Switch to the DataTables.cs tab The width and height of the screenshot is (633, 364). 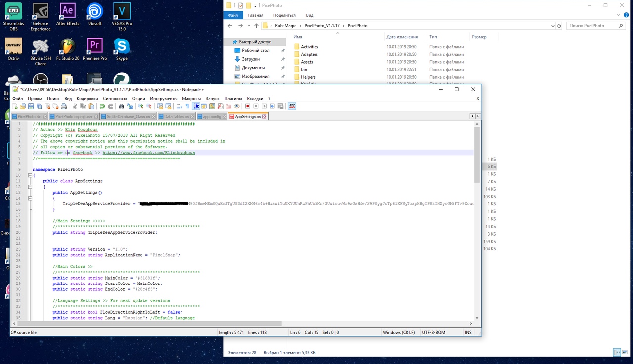click(176, 117)
